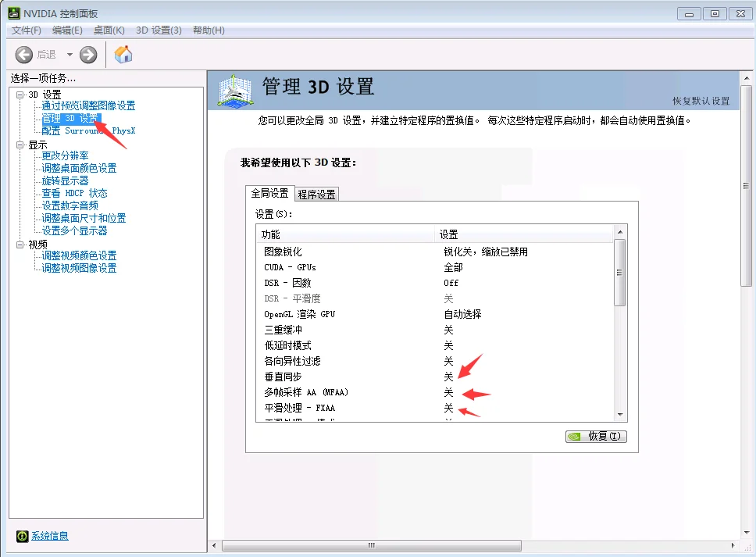Switch to the 程序设置 tab
756x557 pixels.
(316, 195)
